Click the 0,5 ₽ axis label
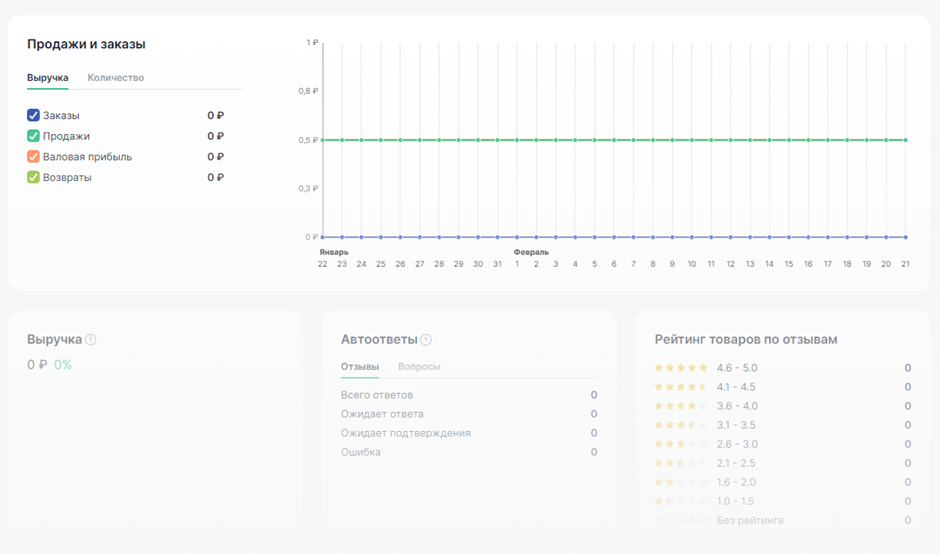This screenshot has width=940, height=554. coord(308,140)
